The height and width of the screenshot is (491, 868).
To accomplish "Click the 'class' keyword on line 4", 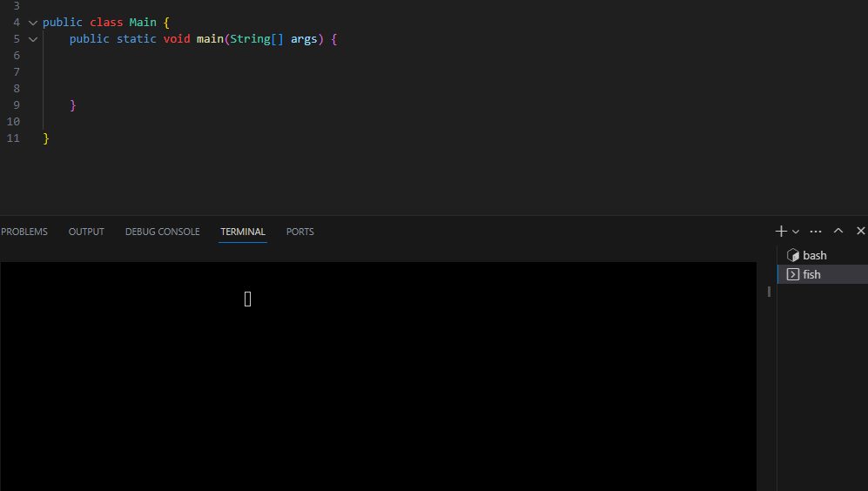I will click(106, 22).
